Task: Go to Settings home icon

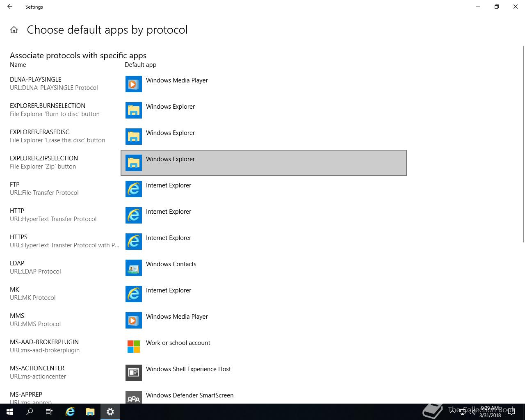Action: [14, 30]
